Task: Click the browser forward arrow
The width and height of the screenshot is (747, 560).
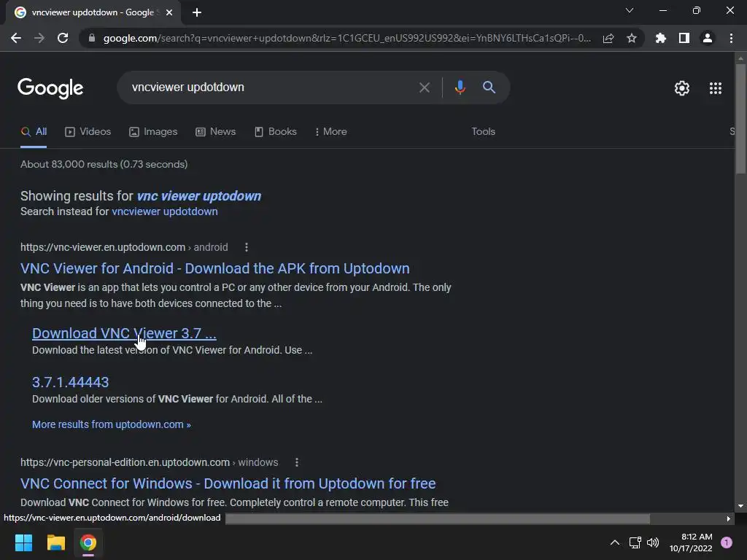Action: 39,38
